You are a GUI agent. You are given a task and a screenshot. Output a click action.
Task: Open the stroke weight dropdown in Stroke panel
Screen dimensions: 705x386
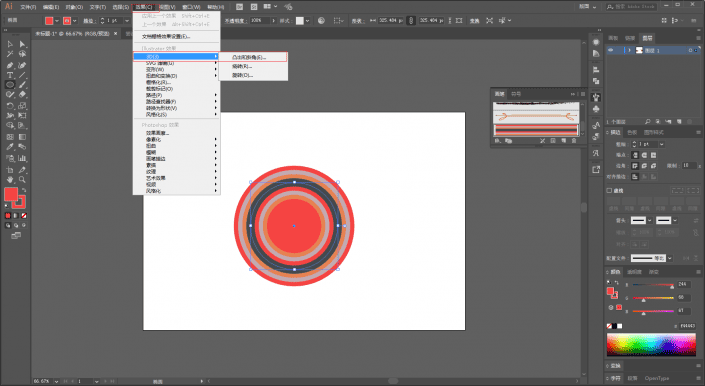[x=662, y=144]
